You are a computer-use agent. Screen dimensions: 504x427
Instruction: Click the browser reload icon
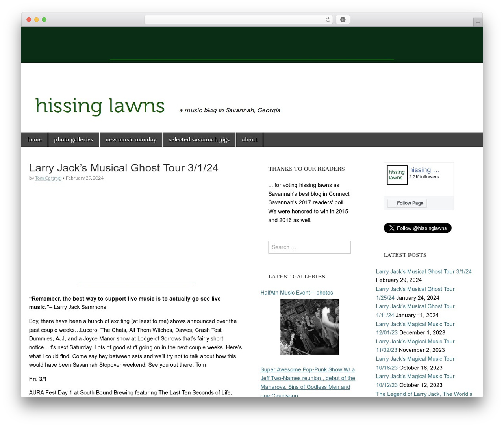[328, 20]
